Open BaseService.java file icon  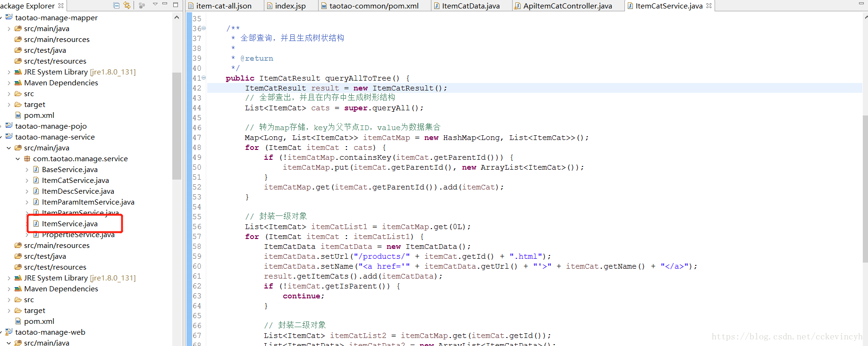[x=36, y=169]
